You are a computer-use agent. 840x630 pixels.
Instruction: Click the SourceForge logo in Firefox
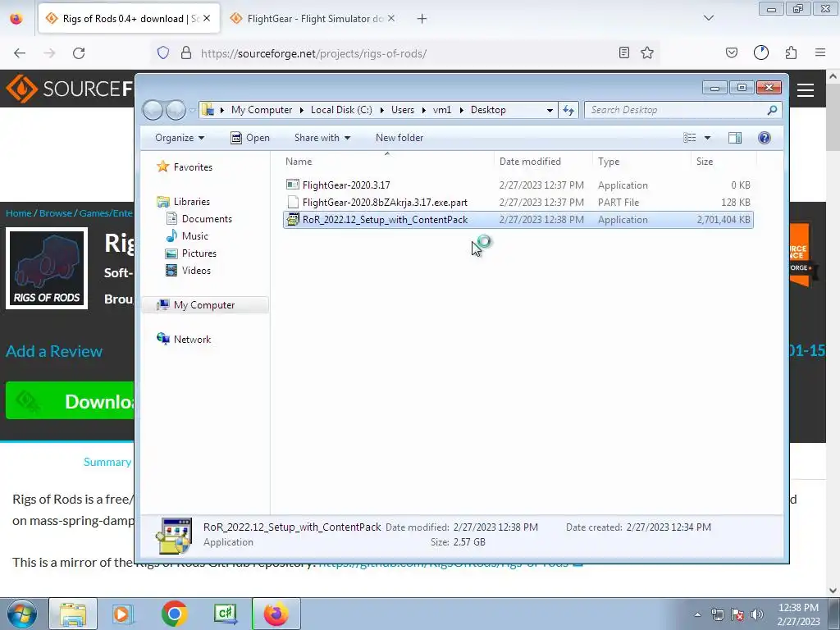click(x=69, y=89)
